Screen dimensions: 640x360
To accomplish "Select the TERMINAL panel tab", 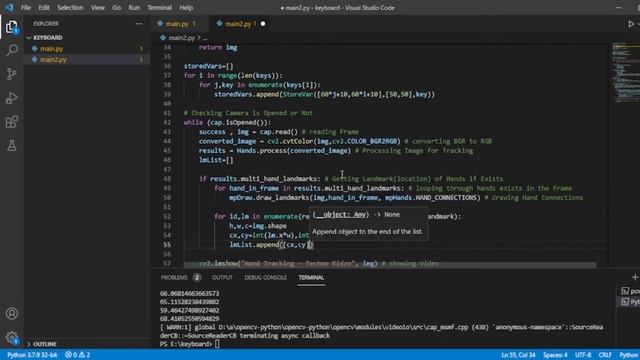I will click(311, 277).
